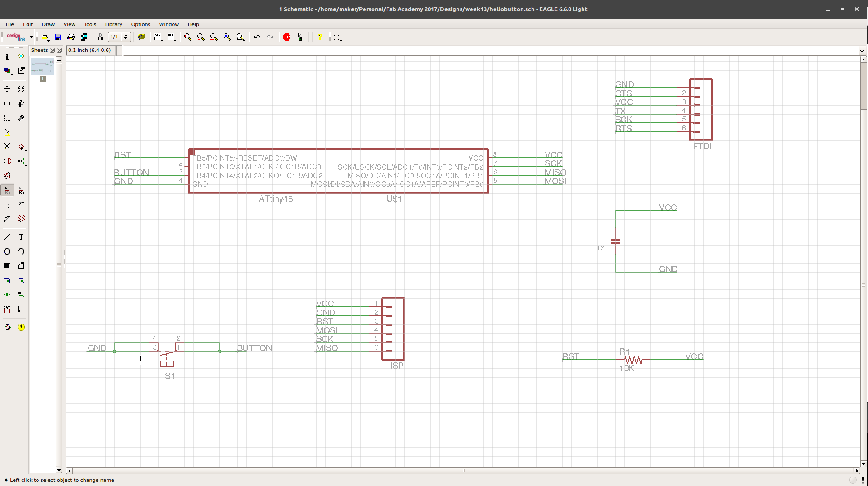The width and height of the screenshot is (868, 486).
Task: Open the Draw menu
Action: point(48,24)
